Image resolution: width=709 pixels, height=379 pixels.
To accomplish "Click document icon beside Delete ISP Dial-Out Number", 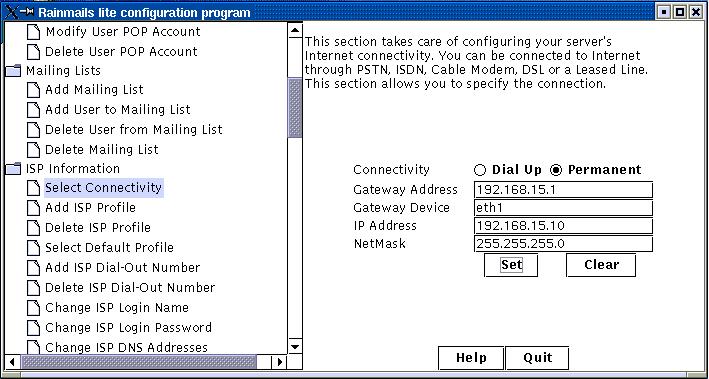I will 33,288.
